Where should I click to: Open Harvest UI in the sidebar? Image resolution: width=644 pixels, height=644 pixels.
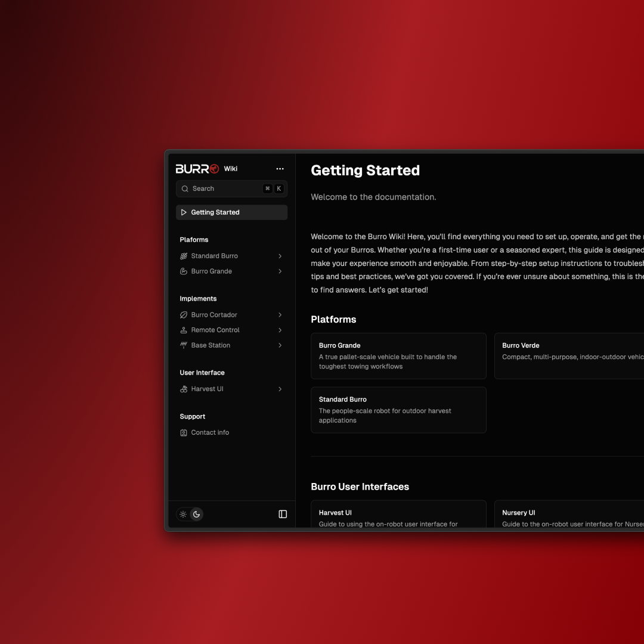point(231,389)
